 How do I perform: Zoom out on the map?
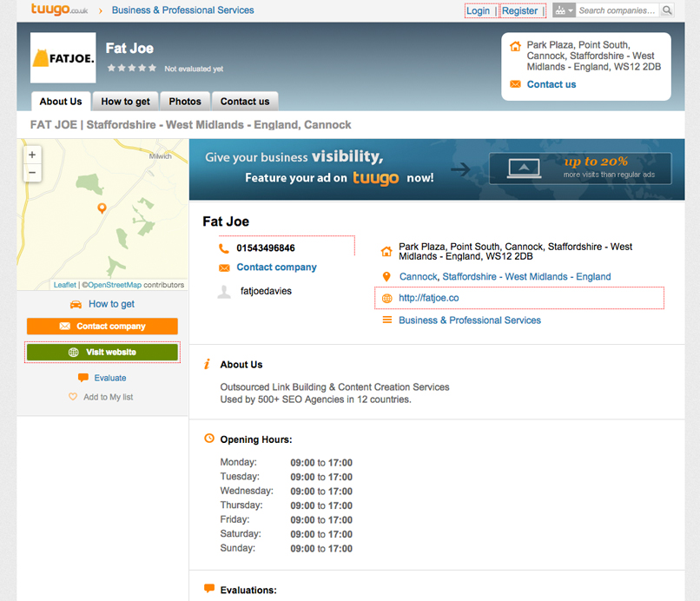tap(32, 173)
